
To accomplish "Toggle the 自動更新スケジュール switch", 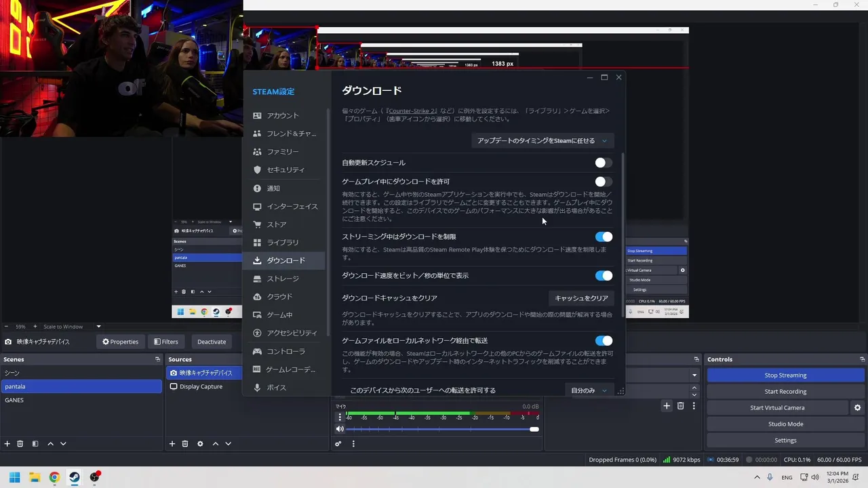I will (x=604, y=163).
